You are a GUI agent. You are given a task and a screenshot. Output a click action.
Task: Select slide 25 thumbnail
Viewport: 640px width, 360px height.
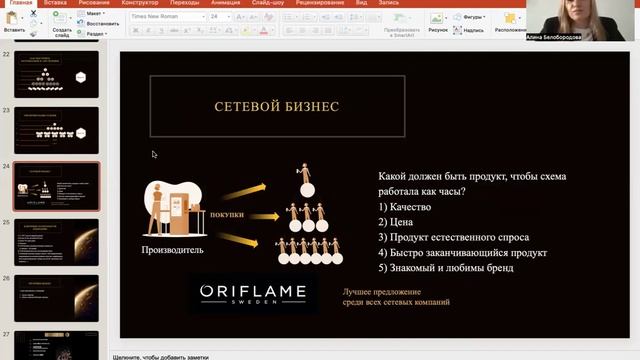point(56,242)
